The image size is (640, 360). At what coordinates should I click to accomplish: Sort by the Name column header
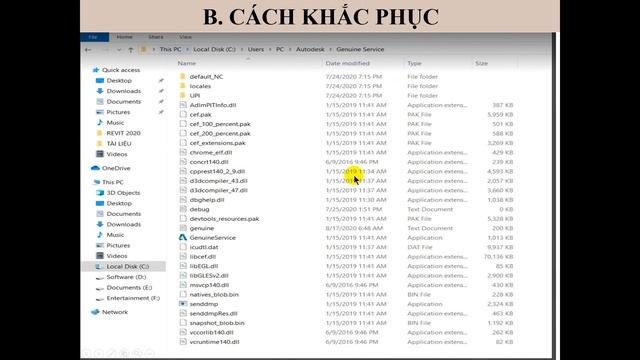tap(187, 63)
